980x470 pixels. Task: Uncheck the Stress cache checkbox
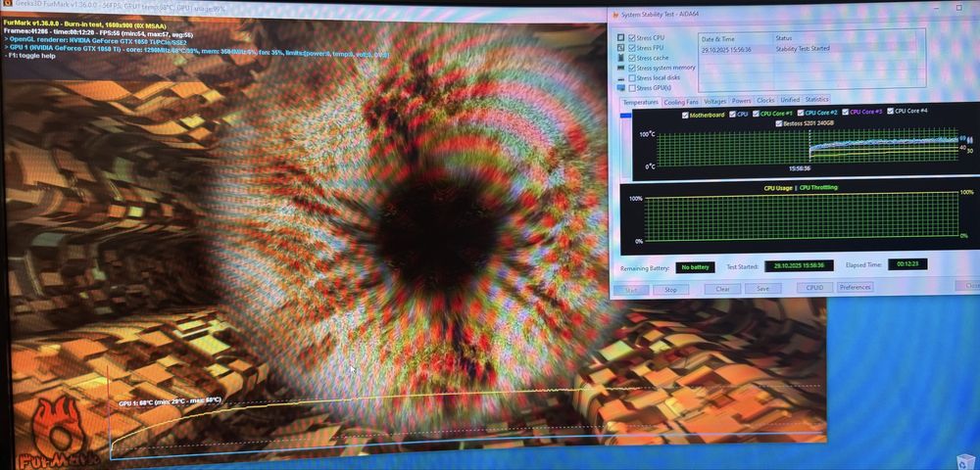[x=632, y=58]
